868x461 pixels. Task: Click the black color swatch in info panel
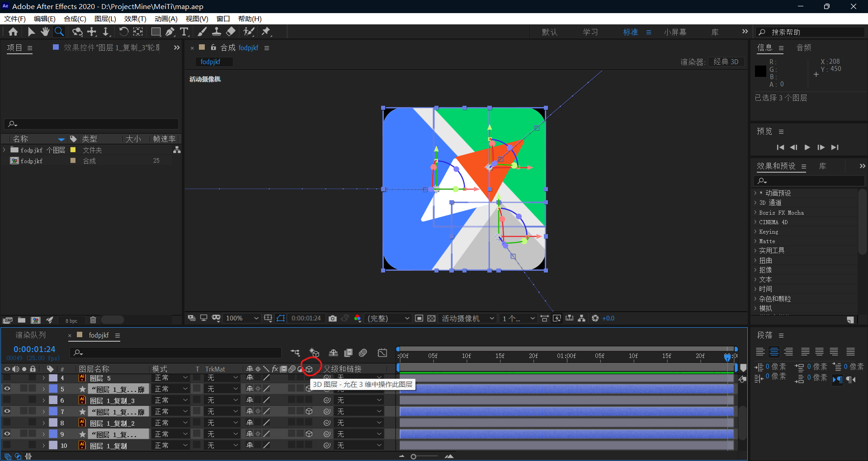760,71
